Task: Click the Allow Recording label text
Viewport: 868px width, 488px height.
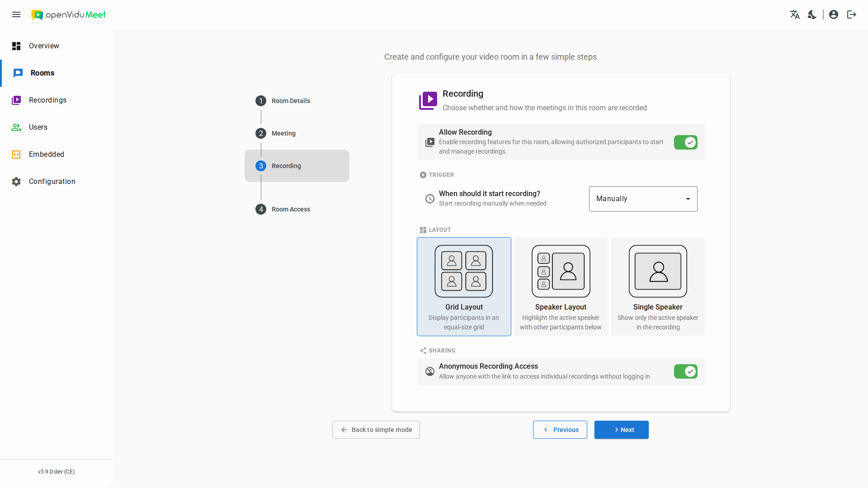Action: point(465,132)
